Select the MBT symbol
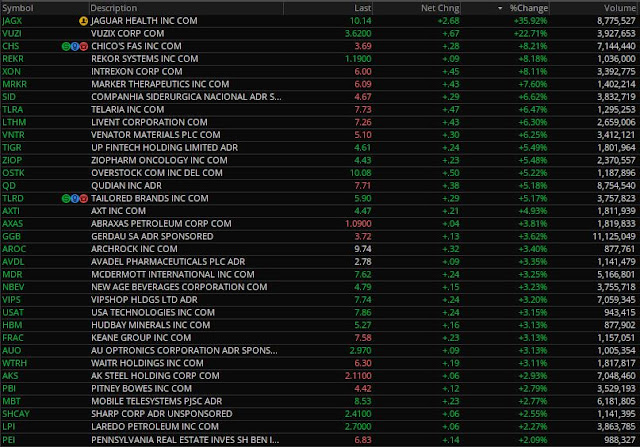This screenshot has width=640, height=447. pyautogui.click(x=11, y=401)
